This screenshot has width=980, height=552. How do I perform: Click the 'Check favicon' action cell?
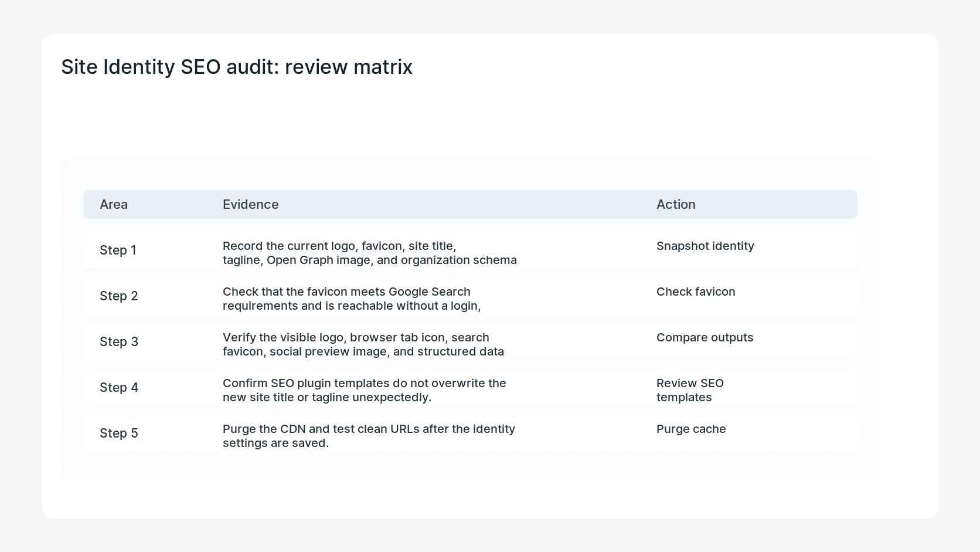click(696, 292)
